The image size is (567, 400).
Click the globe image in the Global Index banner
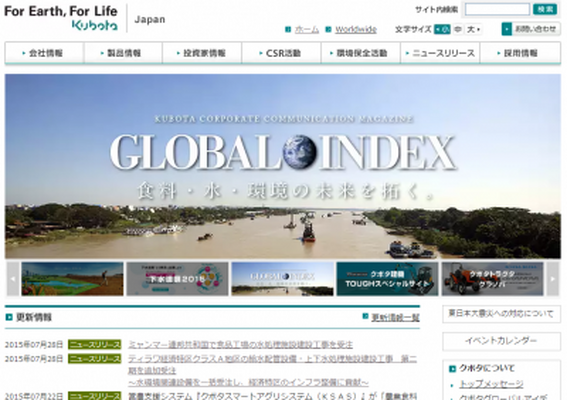tap(299, 152)
